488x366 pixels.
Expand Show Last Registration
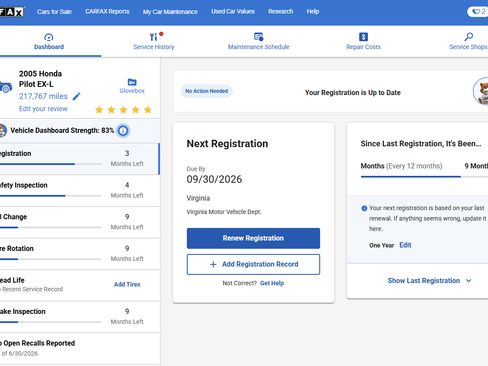point(429,281)
